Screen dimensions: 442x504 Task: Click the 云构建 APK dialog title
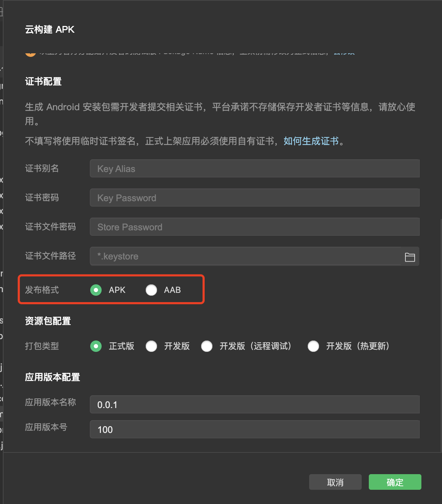pyautogui.click(x=50, y=30)
